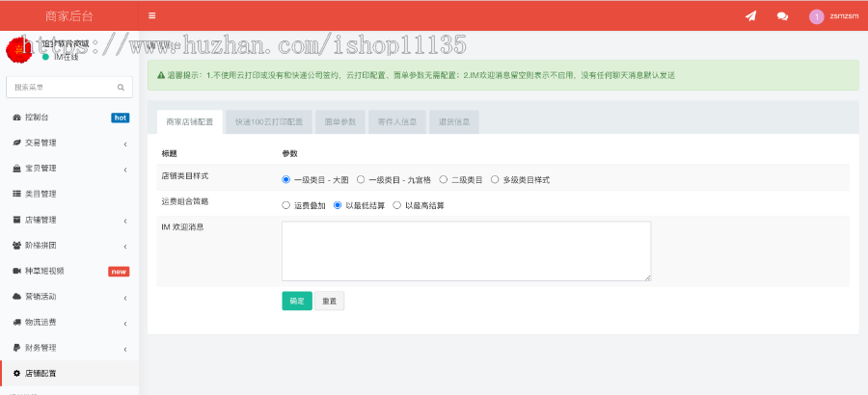Open 类目管理 in the sidebar

tap(41, 194)
